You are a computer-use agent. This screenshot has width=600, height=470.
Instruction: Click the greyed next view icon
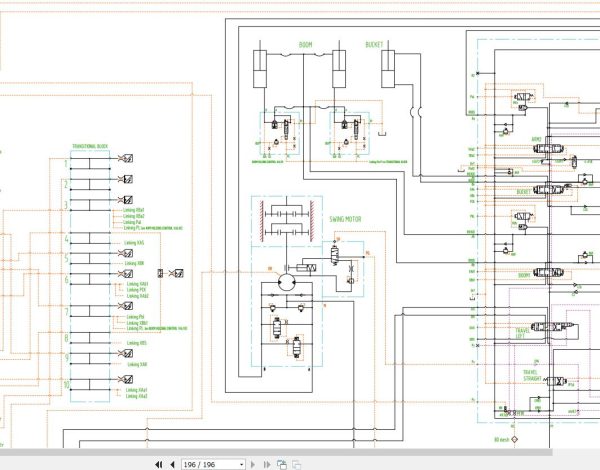(x=297, y=465)
